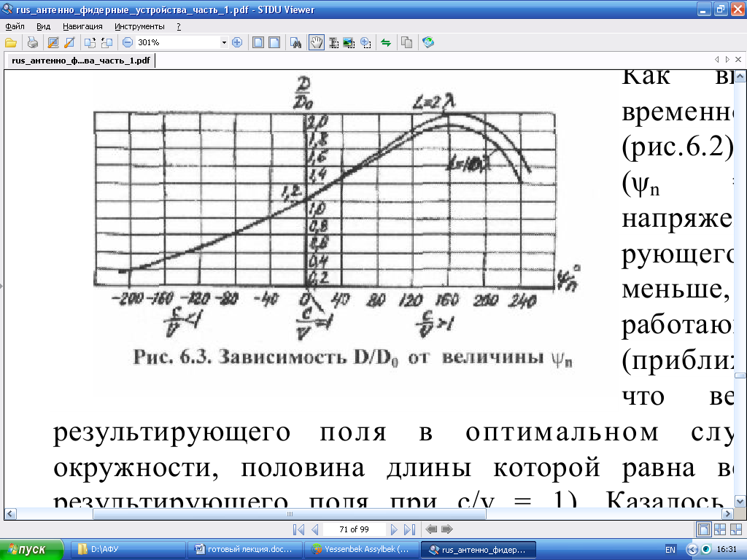The height and width of the screenshot is (560, 747).
Task: Click the EN language indicator
Action: coord(670,550)
